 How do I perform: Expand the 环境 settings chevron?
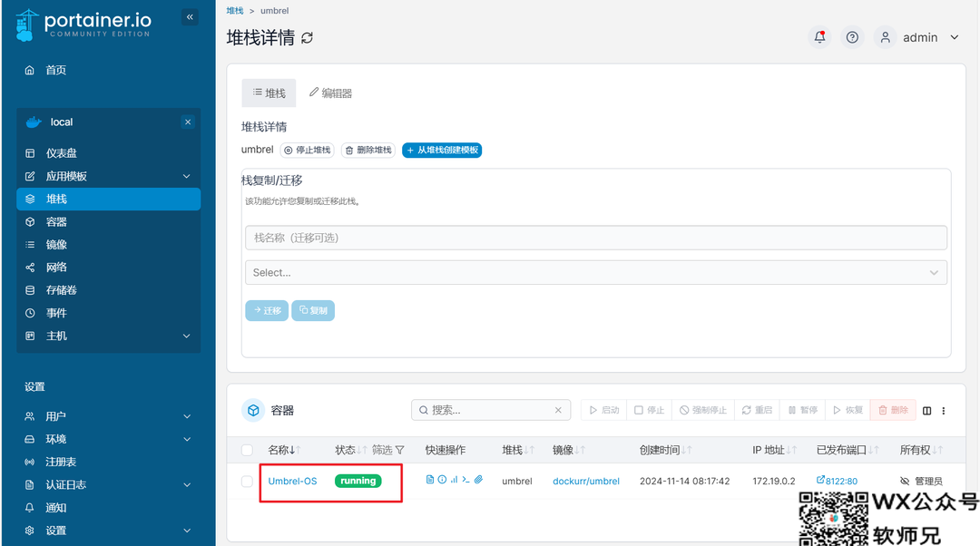pyautogui.click(x=186, y=439)
